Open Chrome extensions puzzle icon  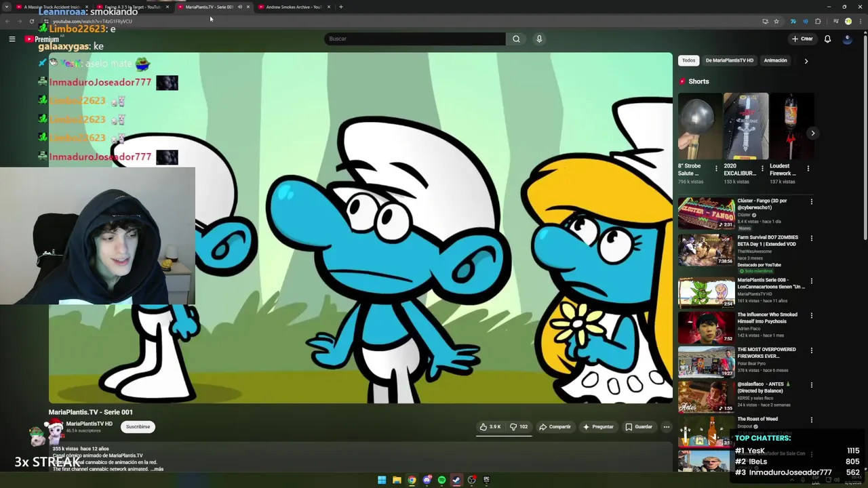click(818, 21)
